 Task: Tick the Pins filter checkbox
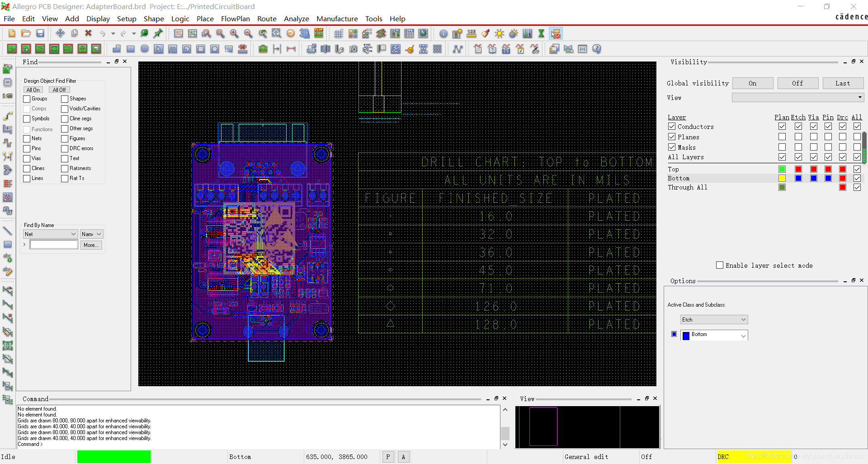point(27,149)
